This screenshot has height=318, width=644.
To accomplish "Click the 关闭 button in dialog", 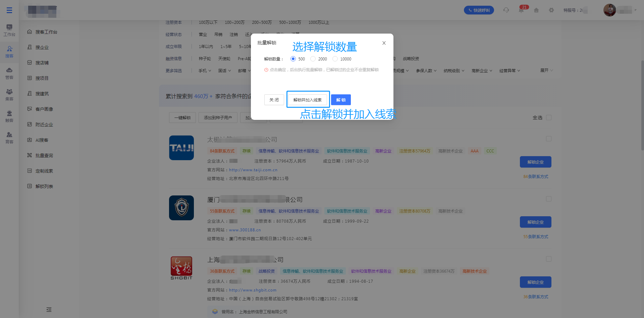I will [274, 100].
